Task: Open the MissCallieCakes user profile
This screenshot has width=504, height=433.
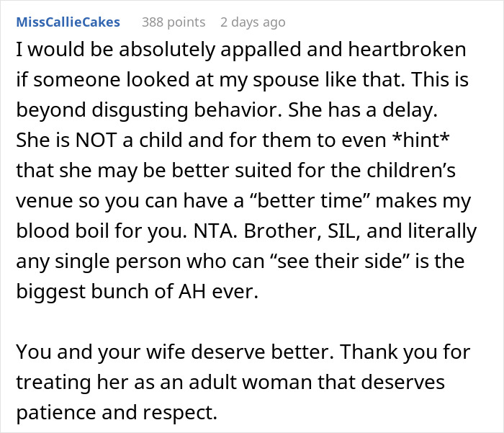Action: [68, 22]
